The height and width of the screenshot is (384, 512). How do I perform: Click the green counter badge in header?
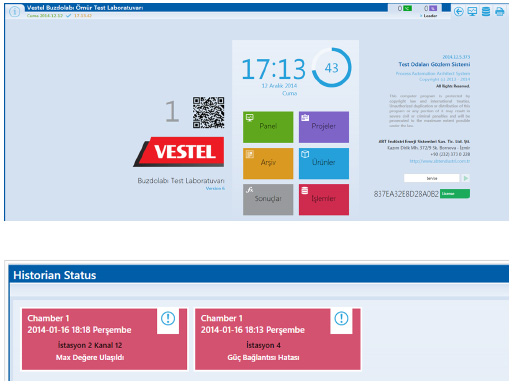[x=407, y=8]
